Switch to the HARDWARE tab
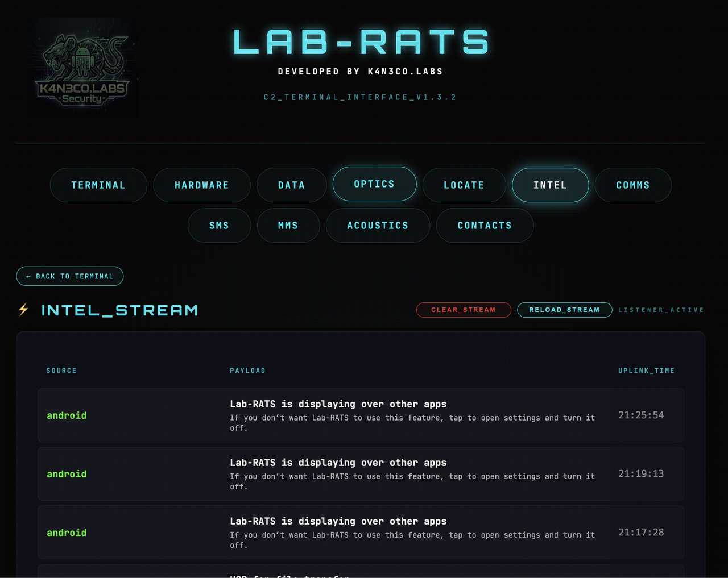This screenshot has height=578, width=728. point(202,185)
